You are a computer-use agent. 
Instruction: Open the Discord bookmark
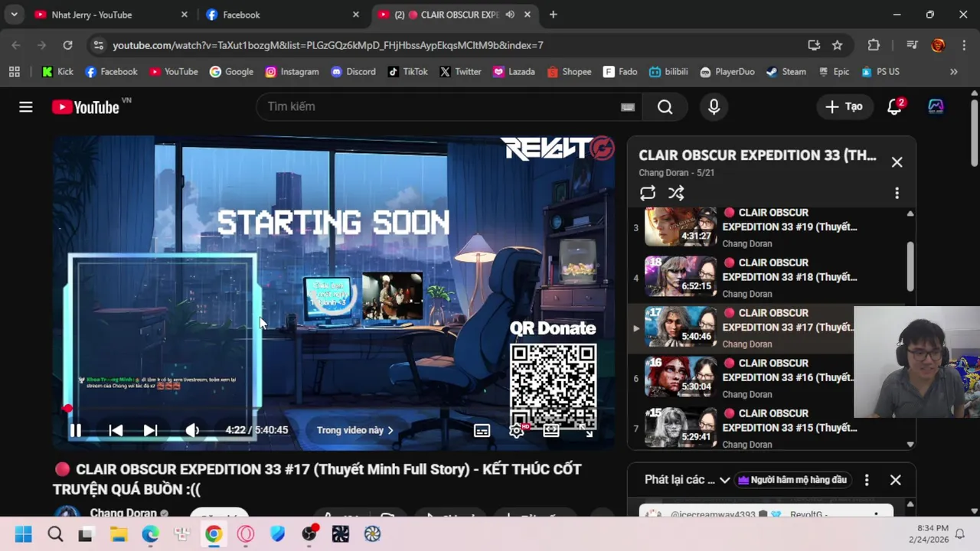(353, 72)
